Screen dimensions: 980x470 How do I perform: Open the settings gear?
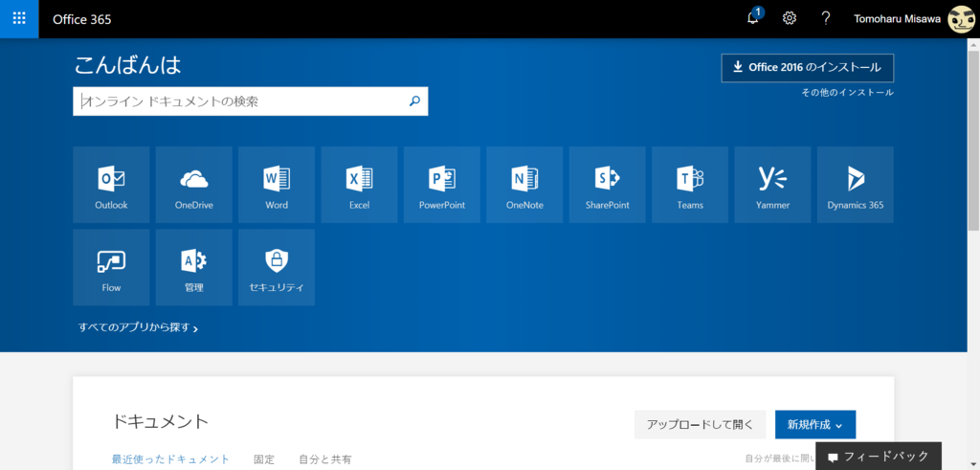point(790,19)
